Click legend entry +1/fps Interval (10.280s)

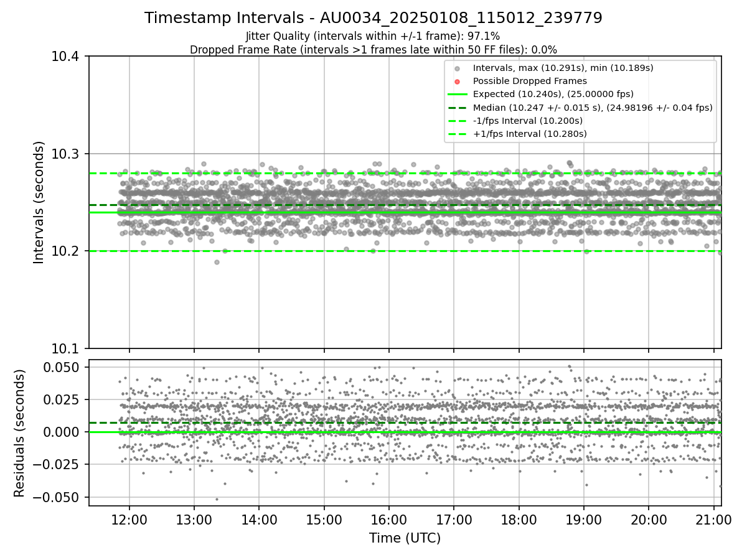[530, 134]
